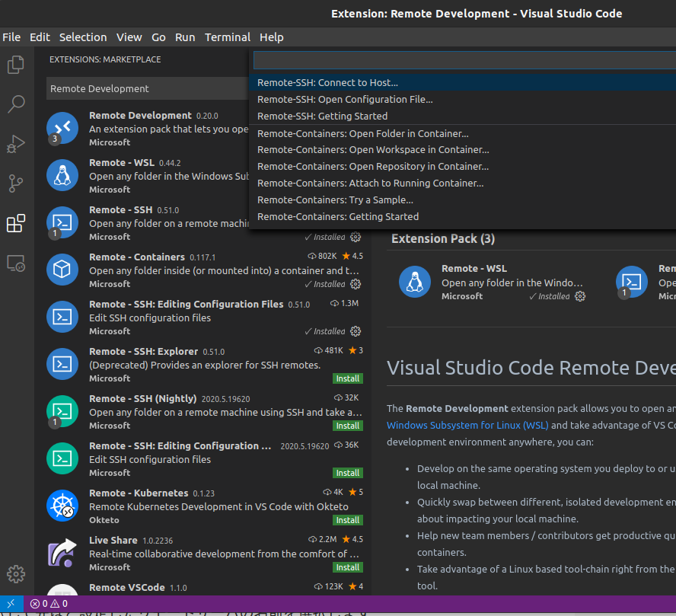Install the Live Share extension
This screenshot has height=616, width=676.
point(347,567)
